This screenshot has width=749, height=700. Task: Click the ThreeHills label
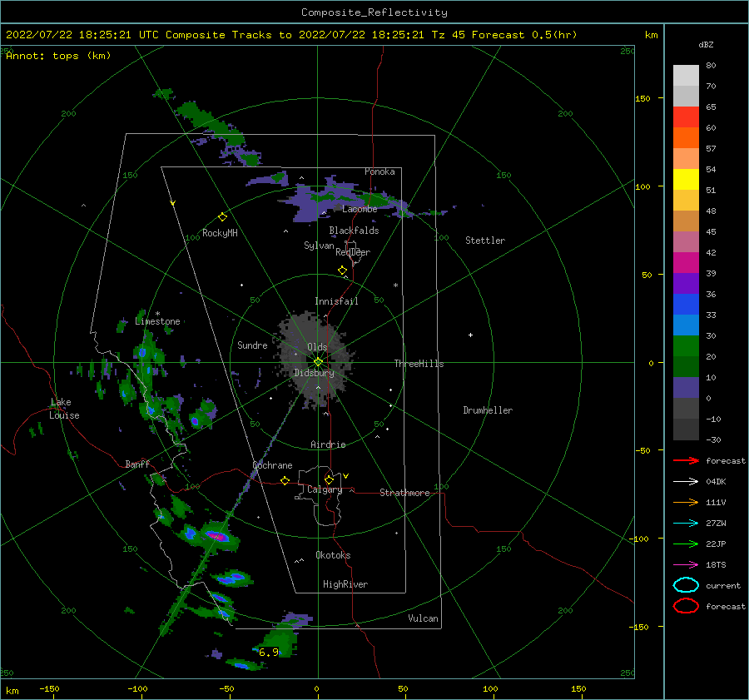click(419, 364)
